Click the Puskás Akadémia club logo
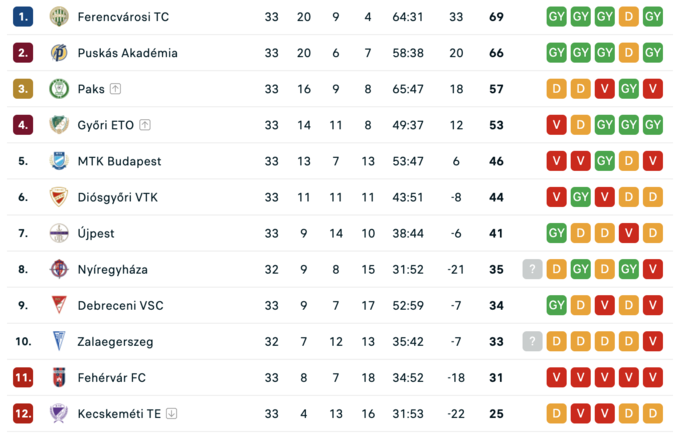 coord(58,53)
